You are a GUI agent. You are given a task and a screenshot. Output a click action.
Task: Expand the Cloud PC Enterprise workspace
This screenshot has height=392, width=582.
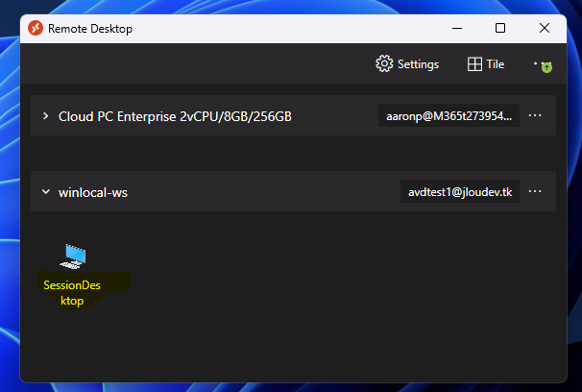(x=46, y=116)
